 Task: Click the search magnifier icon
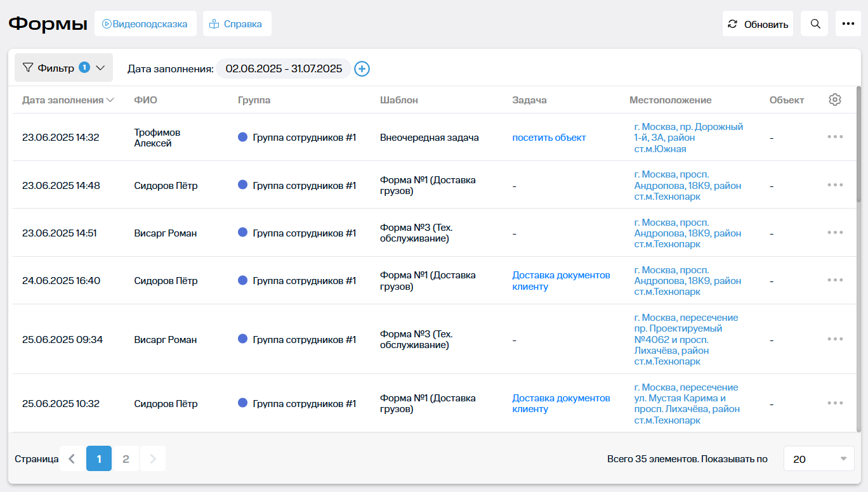(815, 24)
